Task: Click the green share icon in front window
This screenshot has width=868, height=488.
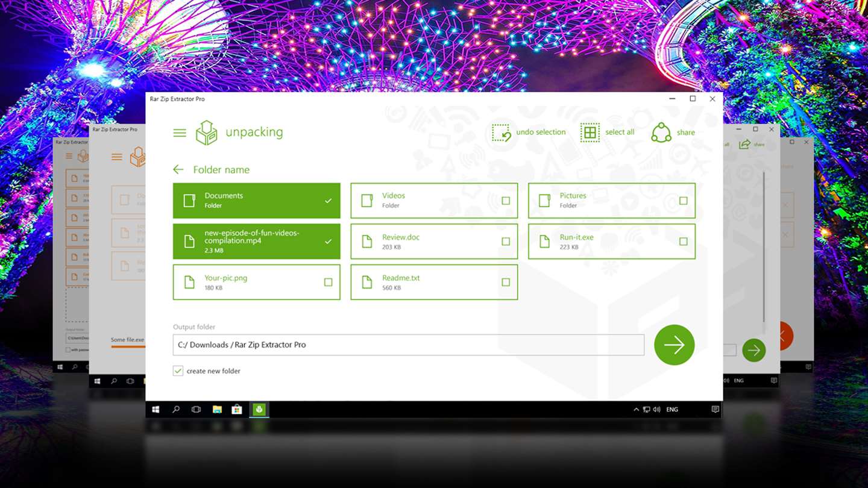Action: coord(661,133)
